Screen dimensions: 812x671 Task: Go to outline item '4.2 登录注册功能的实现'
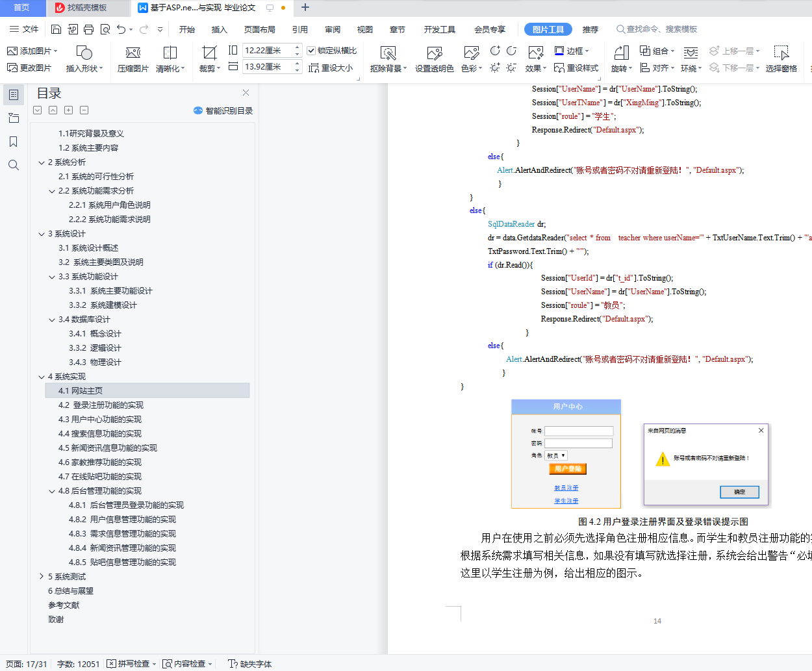pyautogui.click(x=101, y=405)
